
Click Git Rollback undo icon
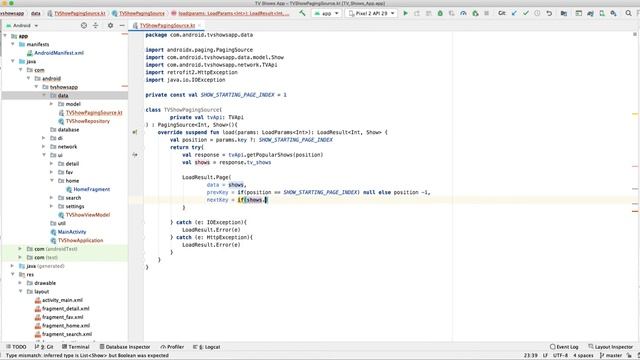pyautogui.click(x=549, y=13)
